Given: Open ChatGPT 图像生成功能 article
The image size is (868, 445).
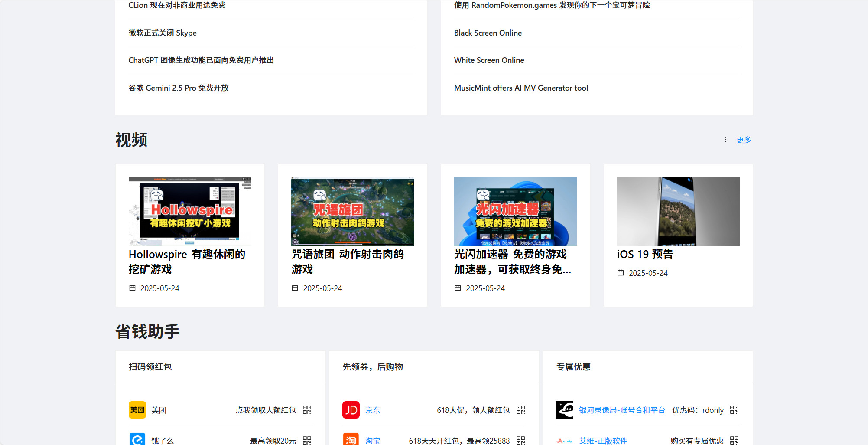Looking at the screenshot, I should pos(201,60).
